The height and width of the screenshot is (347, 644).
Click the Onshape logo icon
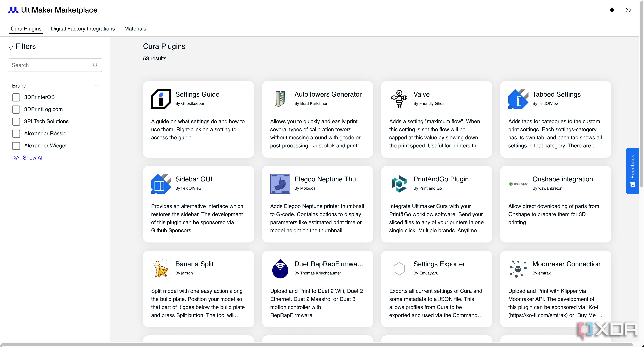[518, 184]
